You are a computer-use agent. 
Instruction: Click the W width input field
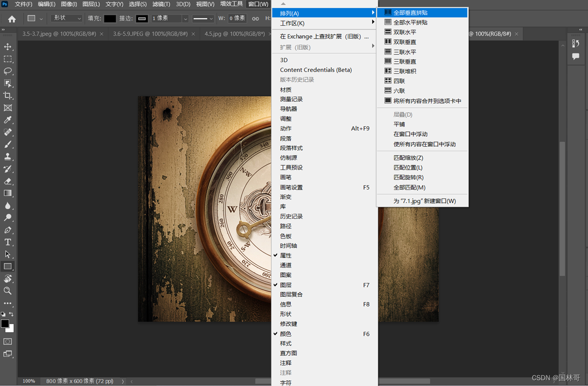[237, 18]
